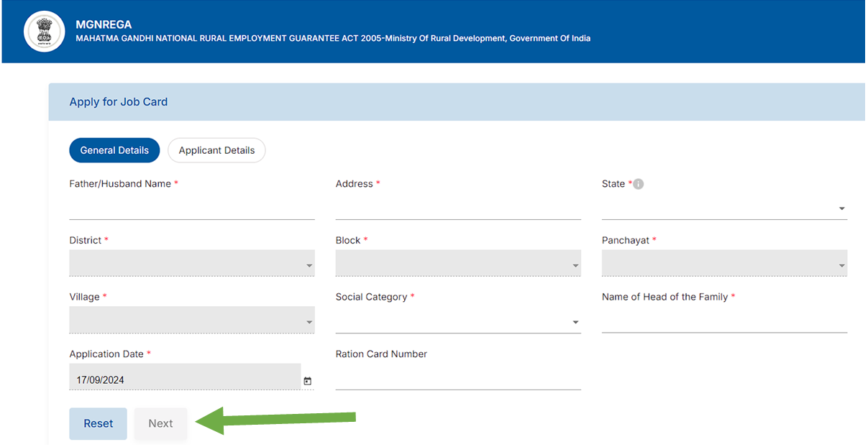Image resolution: width=868 pixels, height=447 pixels.
Task: Switch to the Applicant Details tab
Action: [x=216, y=150]
